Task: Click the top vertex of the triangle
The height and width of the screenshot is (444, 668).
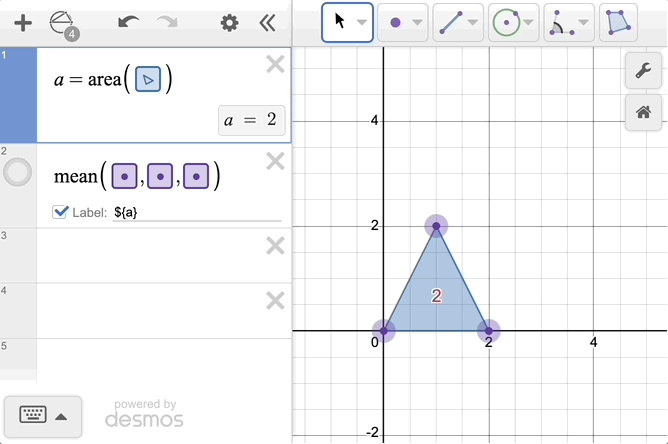Action: [436, 225]
